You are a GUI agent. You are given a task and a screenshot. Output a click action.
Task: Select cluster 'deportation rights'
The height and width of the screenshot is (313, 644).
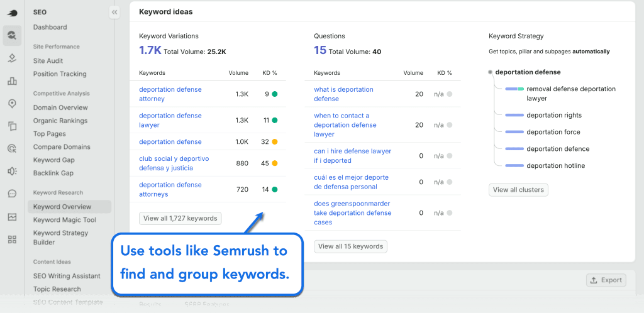click(554, 115)
